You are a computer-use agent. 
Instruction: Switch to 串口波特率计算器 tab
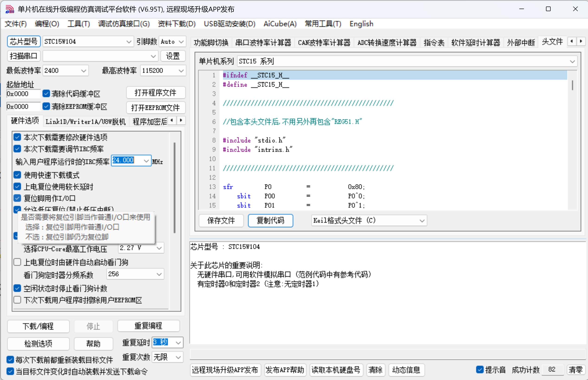(x=263, y=43)
